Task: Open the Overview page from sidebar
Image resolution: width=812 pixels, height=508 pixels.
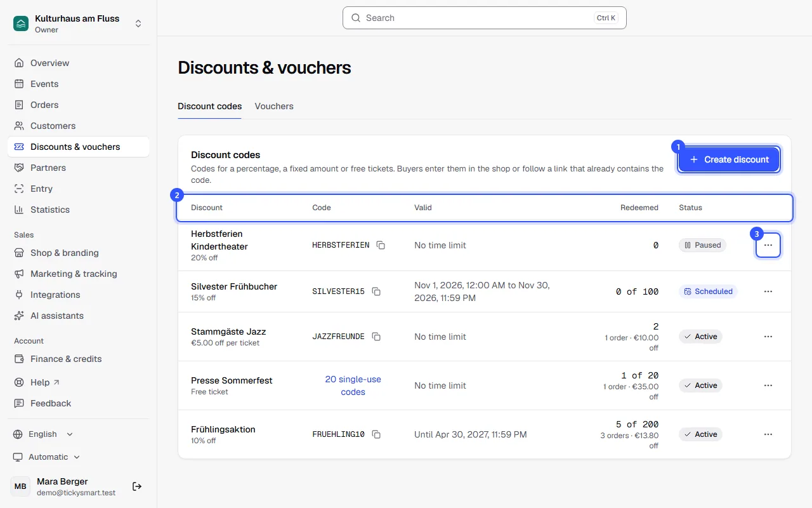Action: [79, 63]
